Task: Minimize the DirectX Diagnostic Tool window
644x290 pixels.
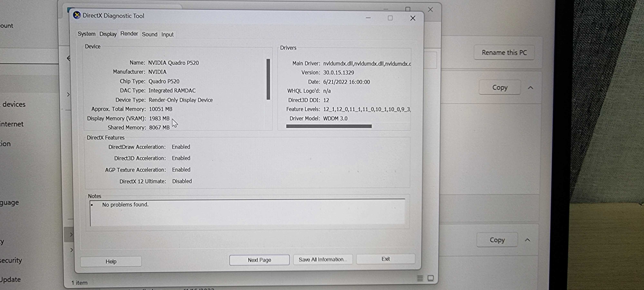Action: pos(368,18)
